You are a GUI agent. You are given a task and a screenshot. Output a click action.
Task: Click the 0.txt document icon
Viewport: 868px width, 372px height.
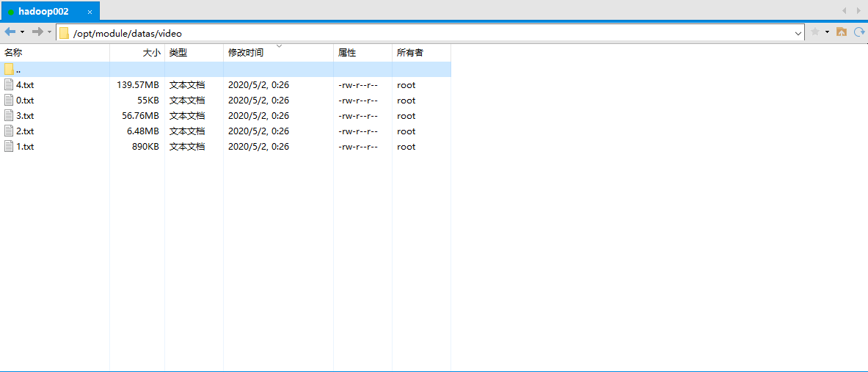click(x=9, y=101)
